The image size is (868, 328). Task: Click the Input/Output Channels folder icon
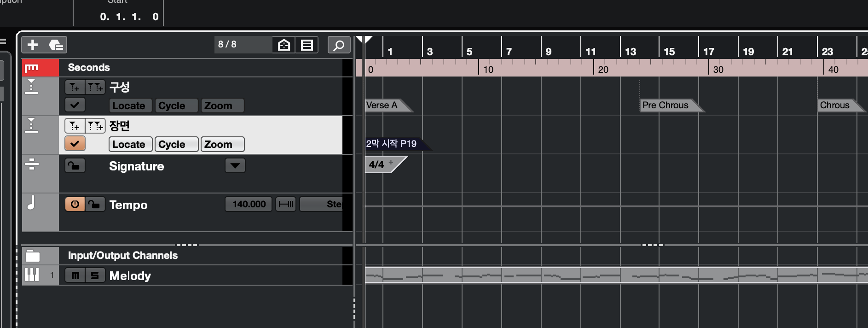click(x=33, y=256)
